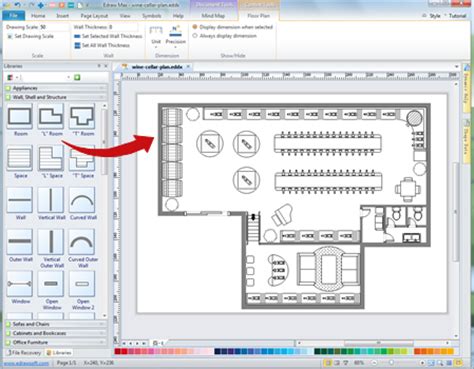Click Set Drawing Scale

coord(30,36)
